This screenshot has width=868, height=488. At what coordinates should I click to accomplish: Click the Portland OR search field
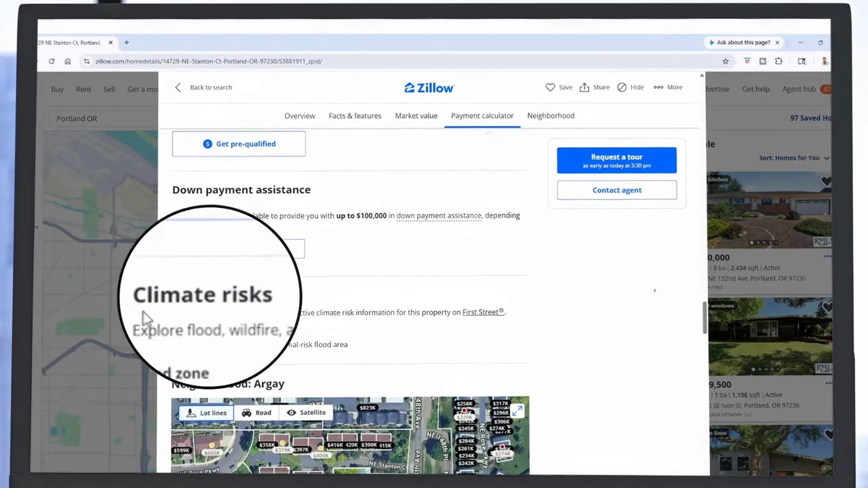(x=102, y=119)
